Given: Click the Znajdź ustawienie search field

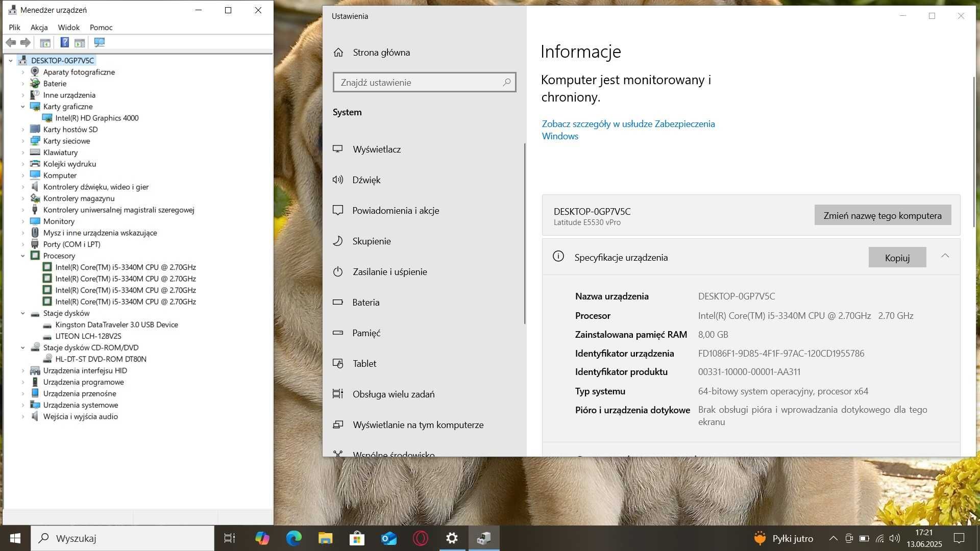Looking at the screenshot, I should [x=424, y=82].
